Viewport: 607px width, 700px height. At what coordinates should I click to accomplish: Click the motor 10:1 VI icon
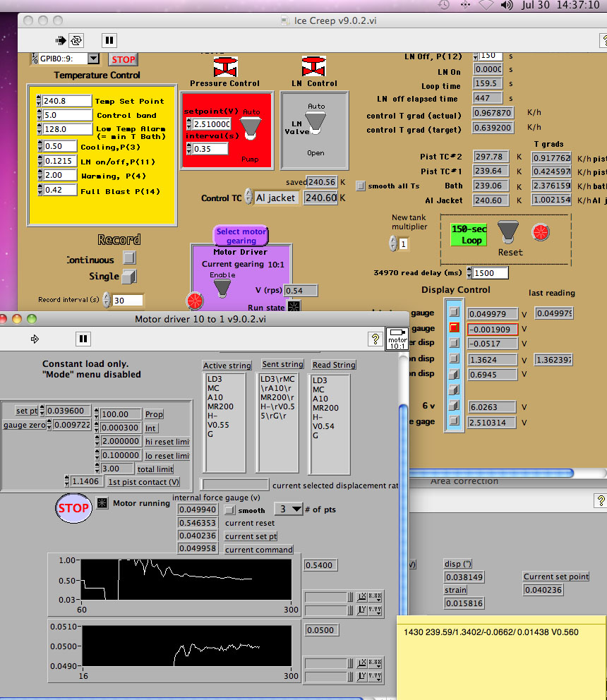point(397,339)
